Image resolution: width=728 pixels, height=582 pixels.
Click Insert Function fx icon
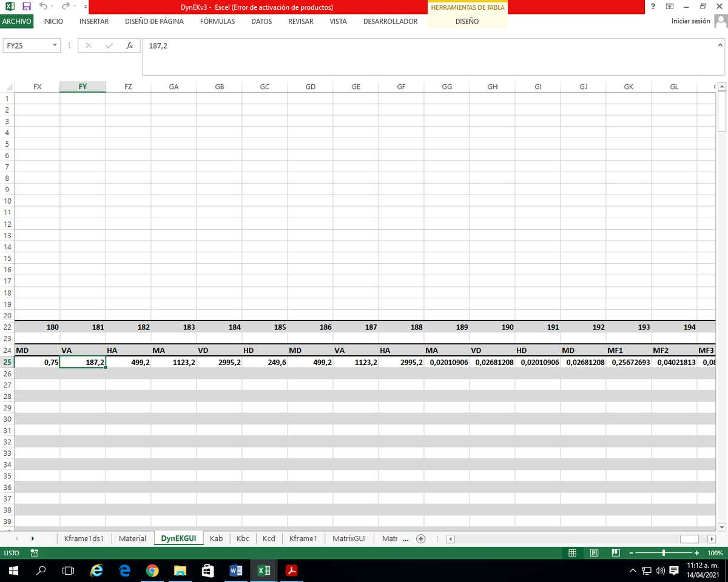tap(129, 45)
